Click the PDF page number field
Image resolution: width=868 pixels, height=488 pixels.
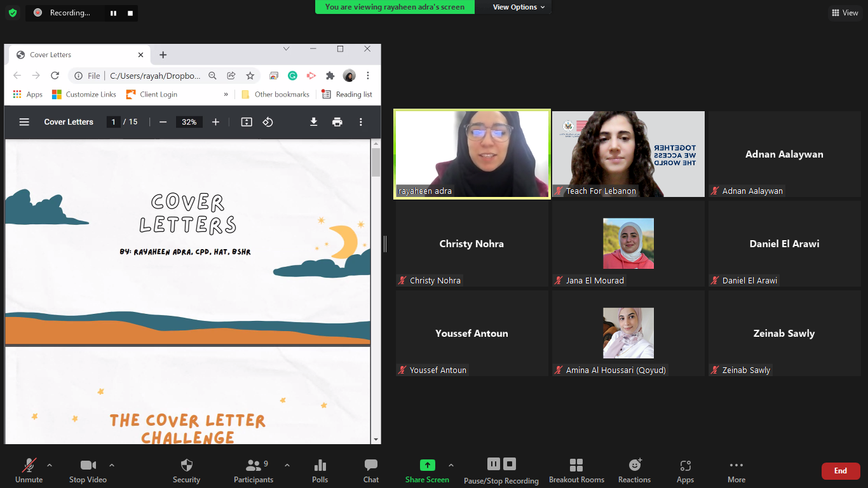tap(114, 122)
